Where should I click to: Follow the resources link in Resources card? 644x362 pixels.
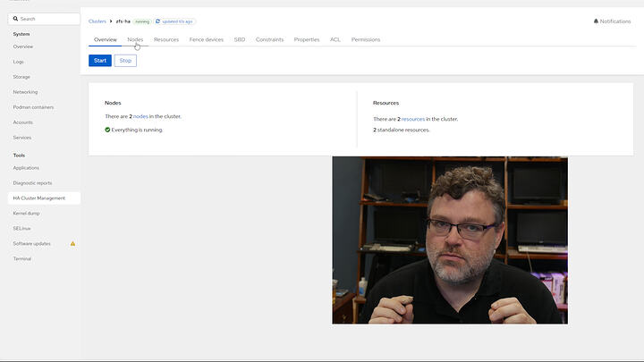point(412,119)
